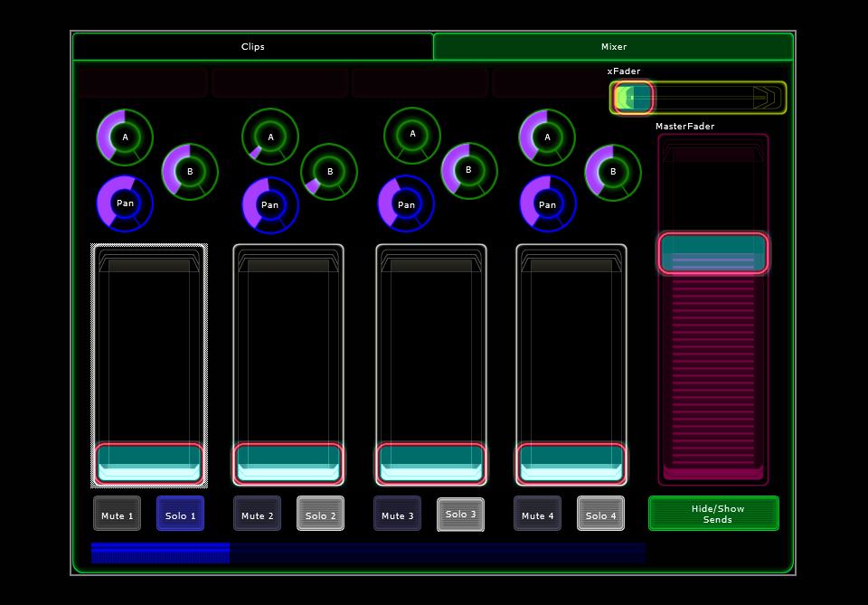
Task: Click channel 2 volume fader handle
Action: click(288, 463)
